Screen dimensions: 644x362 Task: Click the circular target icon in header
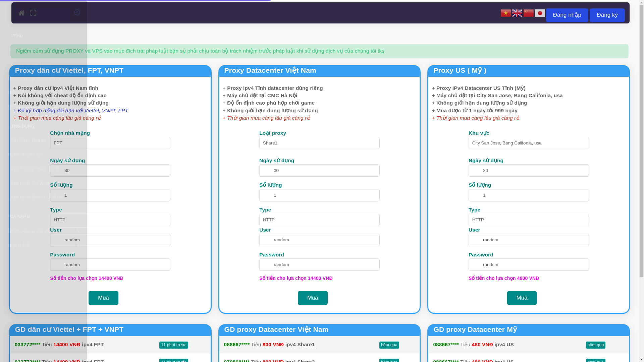77,12
